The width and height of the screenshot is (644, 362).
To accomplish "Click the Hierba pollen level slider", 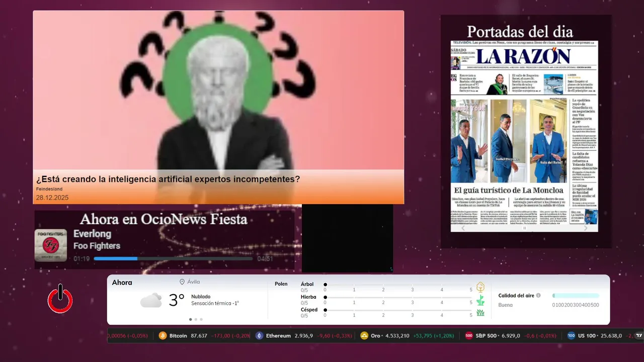I will pos(398,297).
